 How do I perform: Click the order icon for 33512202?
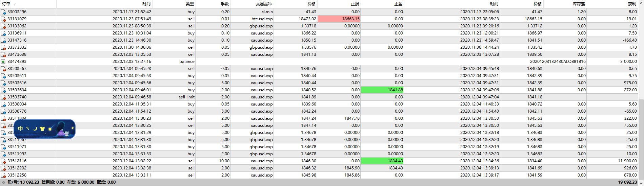click(3, 168)
